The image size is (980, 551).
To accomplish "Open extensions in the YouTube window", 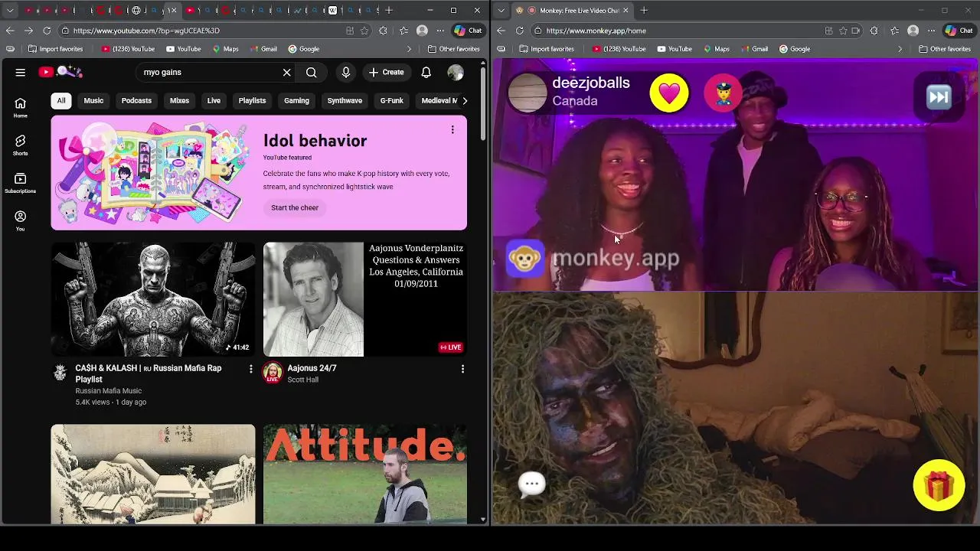I will pyautogui.click(x=383, y=31).
